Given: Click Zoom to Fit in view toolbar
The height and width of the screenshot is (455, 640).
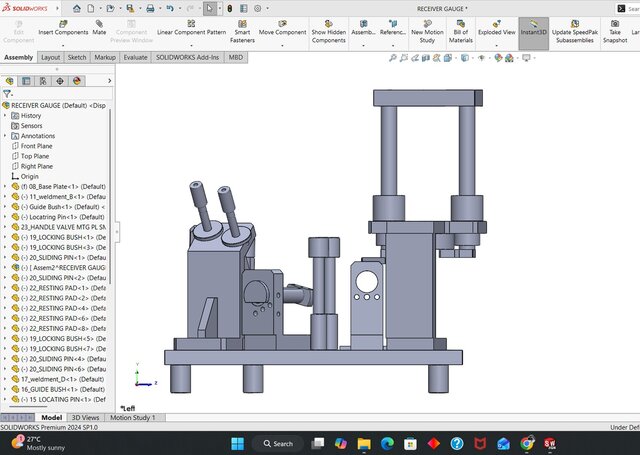Looking at the screenshot, I should click(393, 58).
